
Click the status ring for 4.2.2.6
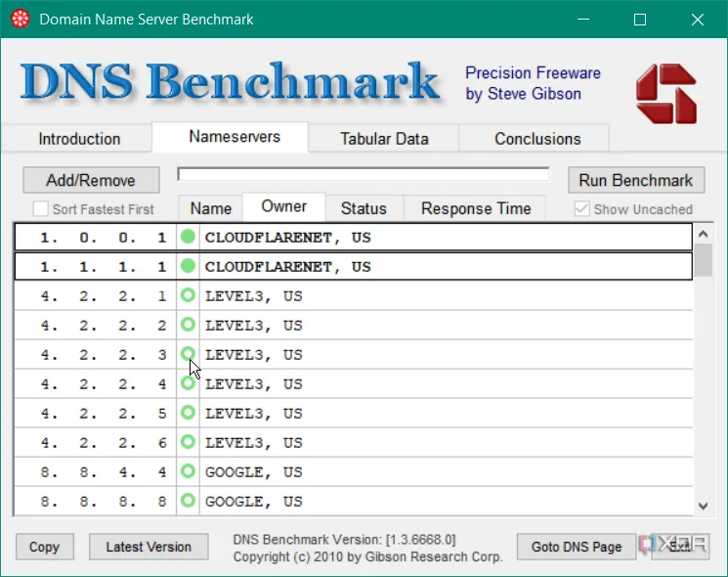(188, 442)
